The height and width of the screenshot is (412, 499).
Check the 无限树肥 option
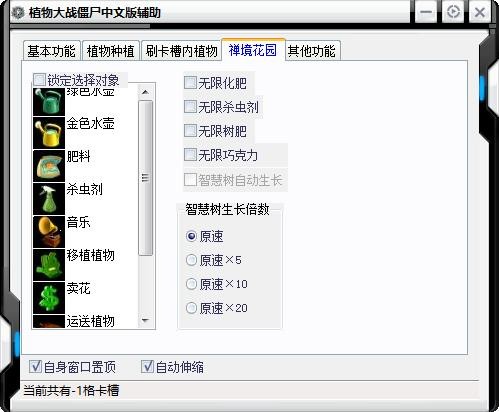[190, 131]
